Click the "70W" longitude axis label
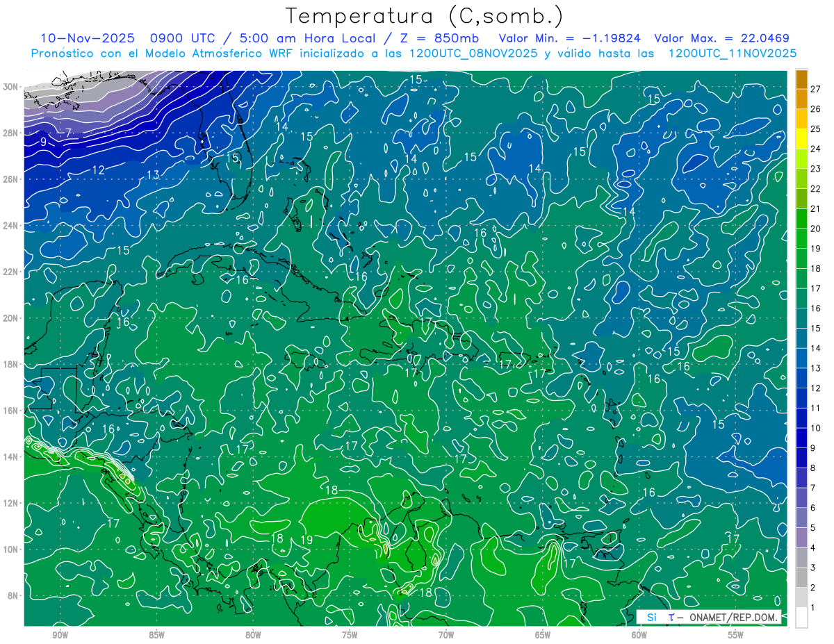834x644 pixels. tap(446, 635)
